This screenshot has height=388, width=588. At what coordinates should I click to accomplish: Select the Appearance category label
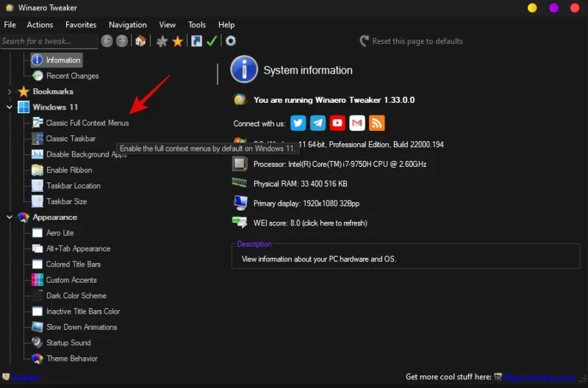(x=54, y=217)
